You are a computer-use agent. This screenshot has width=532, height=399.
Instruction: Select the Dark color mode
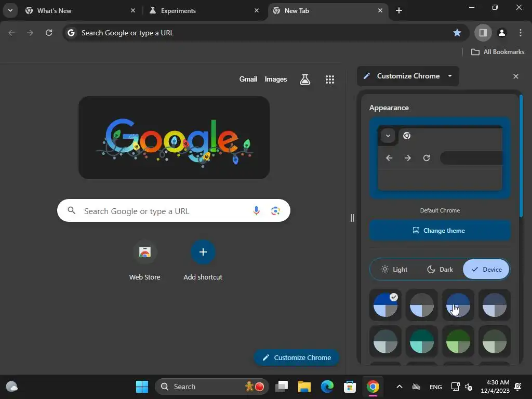[440, 270]
